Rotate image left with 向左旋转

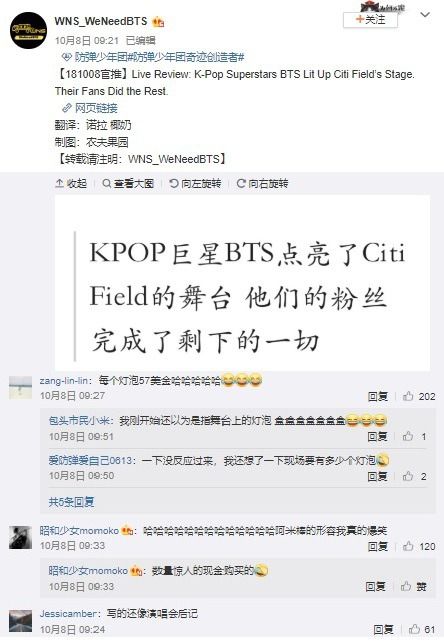click(x=196, y=183)
